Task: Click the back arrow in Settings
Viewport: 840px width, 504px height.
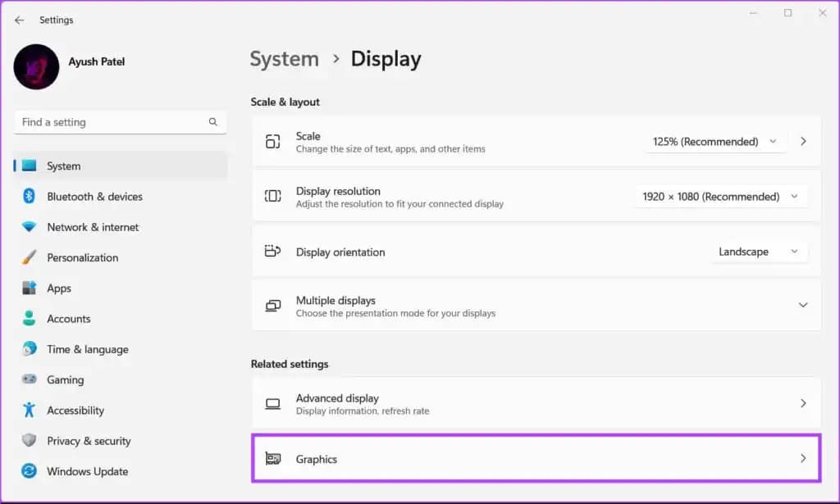Action: coord(19,20)
